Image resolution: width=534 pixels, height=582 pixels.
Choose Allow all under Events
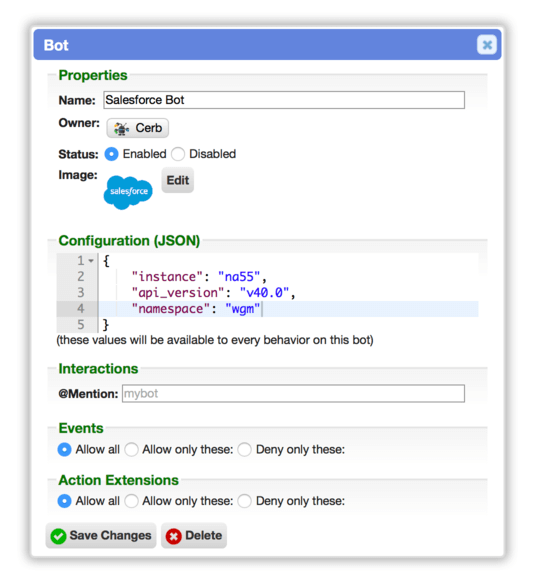(64, 449)
